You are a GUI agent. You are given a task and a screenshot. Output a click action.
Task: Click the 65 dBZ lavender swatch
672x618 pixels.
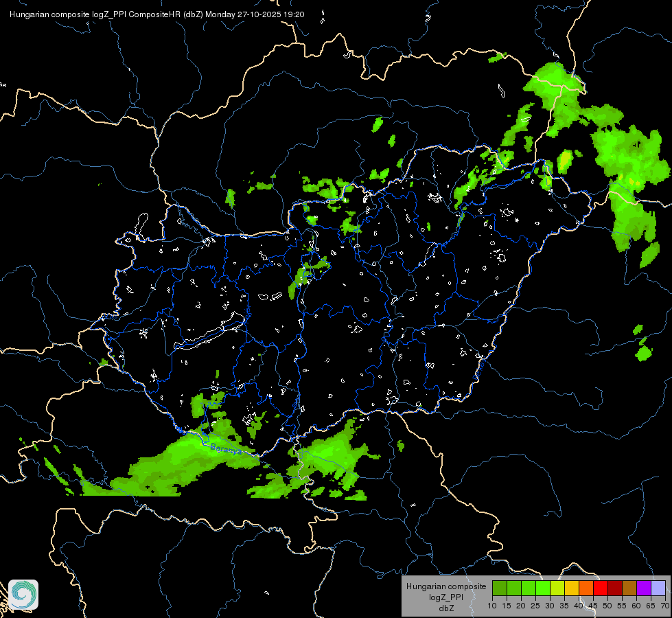pos(659,588)
